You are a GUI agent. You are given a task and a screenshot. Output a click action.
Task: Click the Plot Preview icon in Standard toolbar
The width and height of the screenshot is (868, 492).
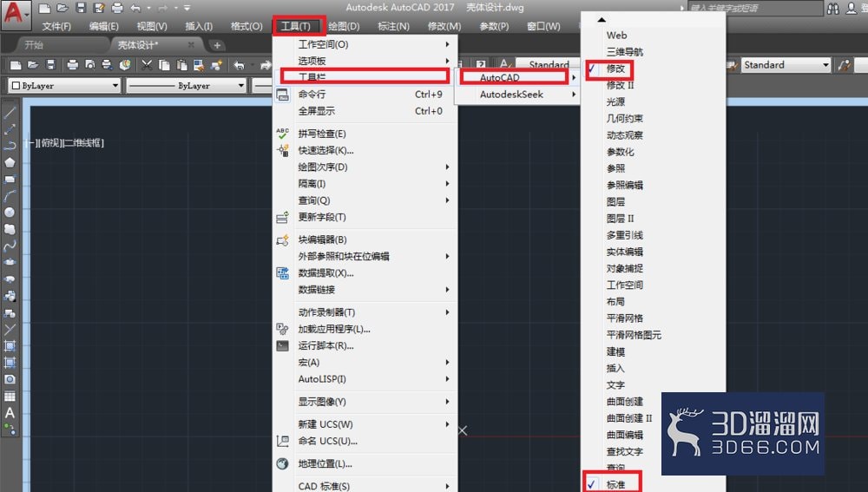(x=89, y=65)
